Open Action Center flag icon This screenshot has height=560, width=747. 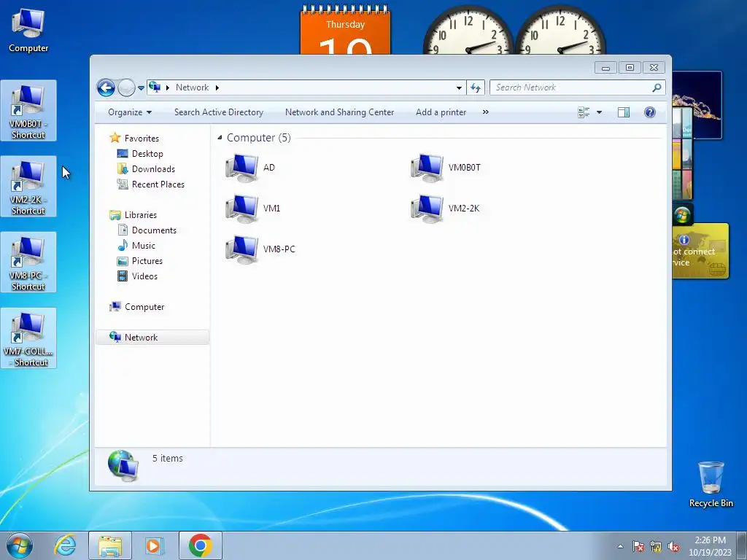point(638,546)
